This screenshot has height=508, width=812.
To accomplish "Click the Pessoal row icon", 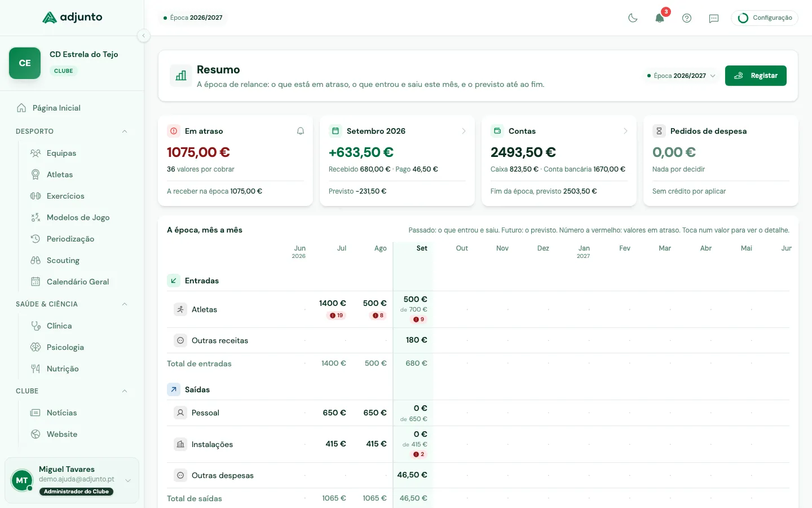I will point(180,413).
